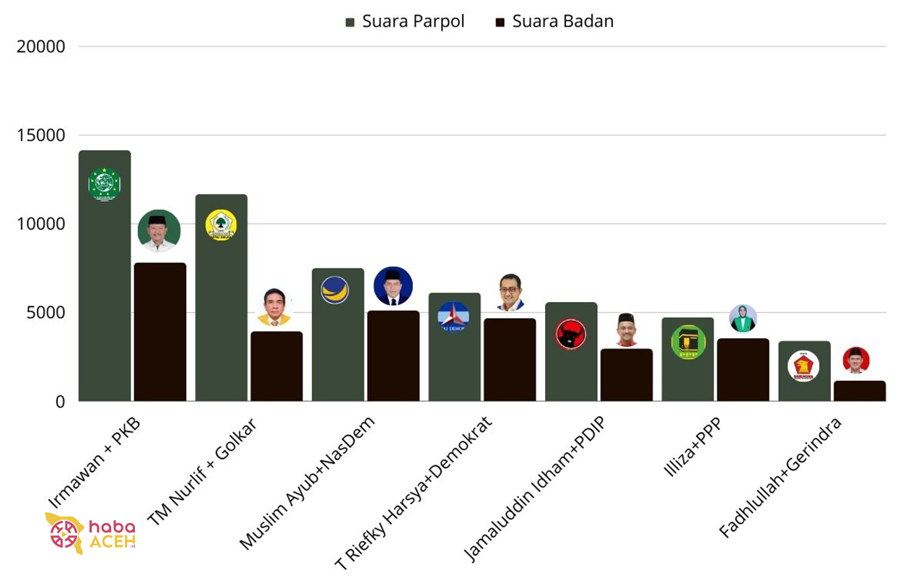Select the Irmawan + PKB Suara Parpol bar
Screen dimensions: 924x578
coord(105,289)
